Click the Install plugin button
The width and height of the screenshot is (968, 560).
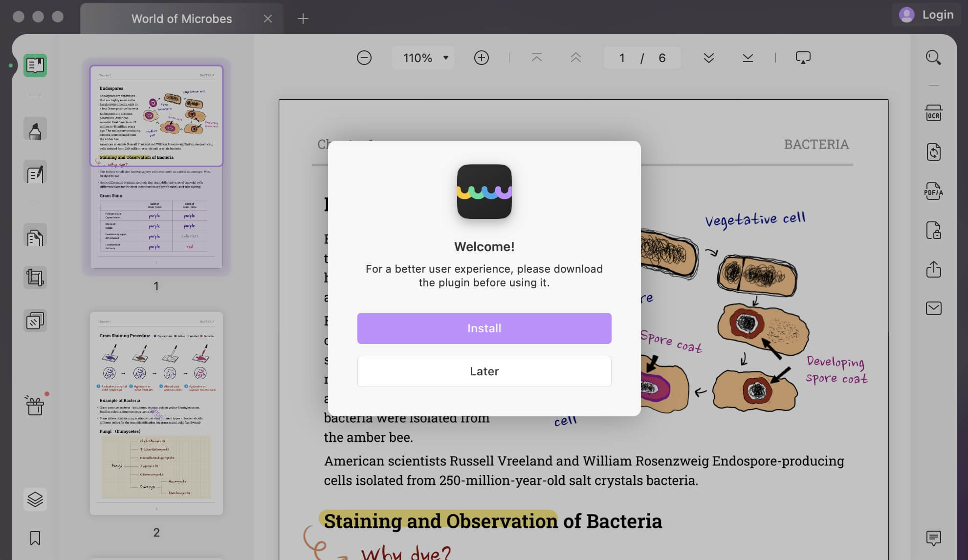pos(484,328)
